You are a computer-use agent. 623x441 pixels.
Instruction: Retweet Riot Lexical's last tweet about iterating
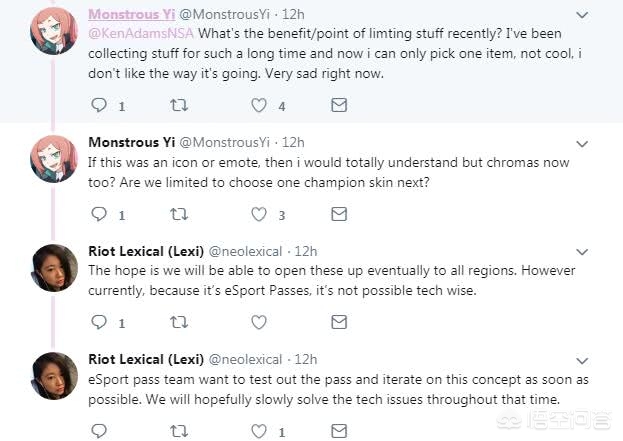(x=179, y=431)
